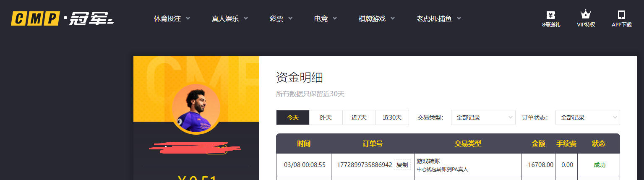Expand the 老虎机·捕鱼 menu arrow
Viewport: 644px width, 180px height.
coord(459,18)
